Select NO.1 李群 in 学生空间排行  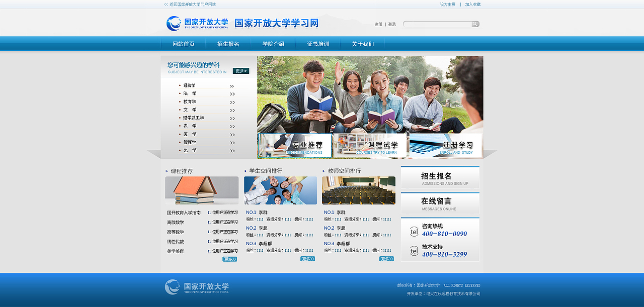tap(257, 213)
